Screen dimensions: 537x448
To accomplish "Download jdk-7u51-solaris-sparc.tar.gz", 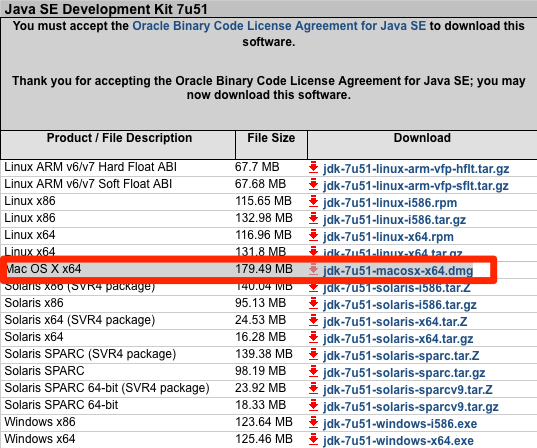I will [x=404, y=373].
